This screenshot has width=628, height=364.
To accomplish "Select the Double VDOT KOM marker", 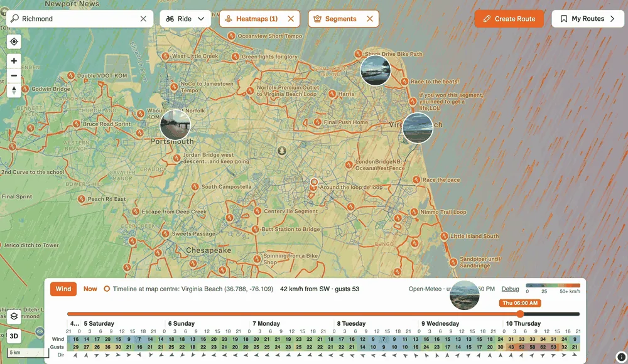I will [71, 76].
